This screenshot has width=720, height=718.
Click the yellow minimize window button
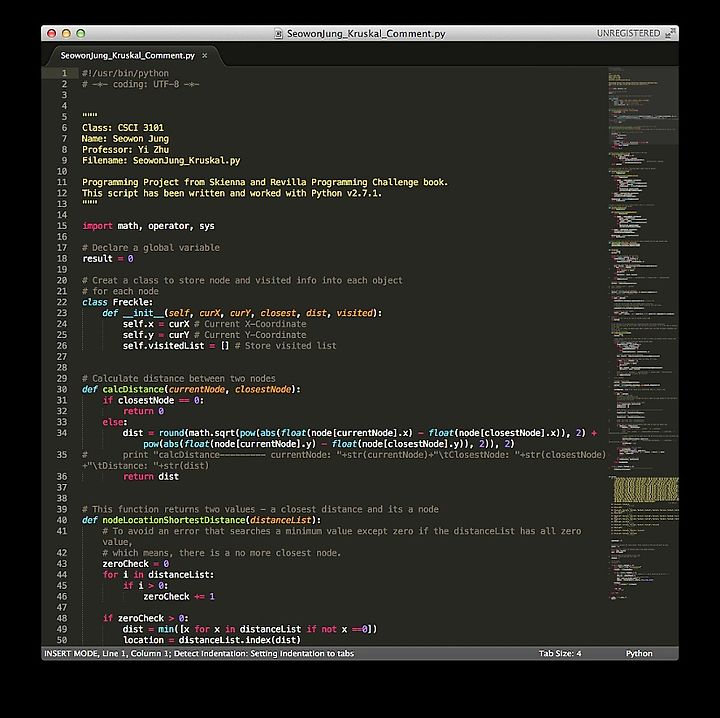(66, 34)
